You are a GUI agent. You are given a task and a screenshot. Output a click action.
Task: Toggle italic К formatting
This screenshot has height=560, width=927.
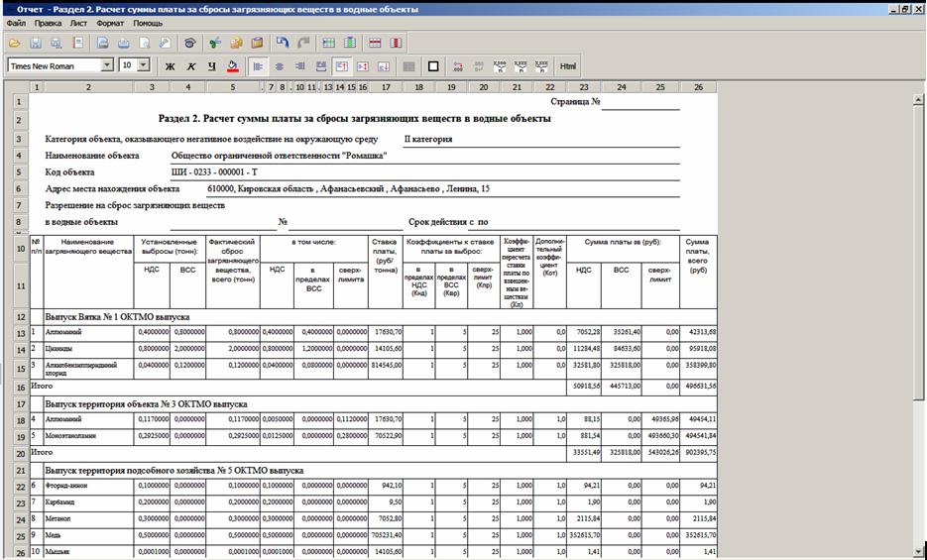[x=191, y=66]
